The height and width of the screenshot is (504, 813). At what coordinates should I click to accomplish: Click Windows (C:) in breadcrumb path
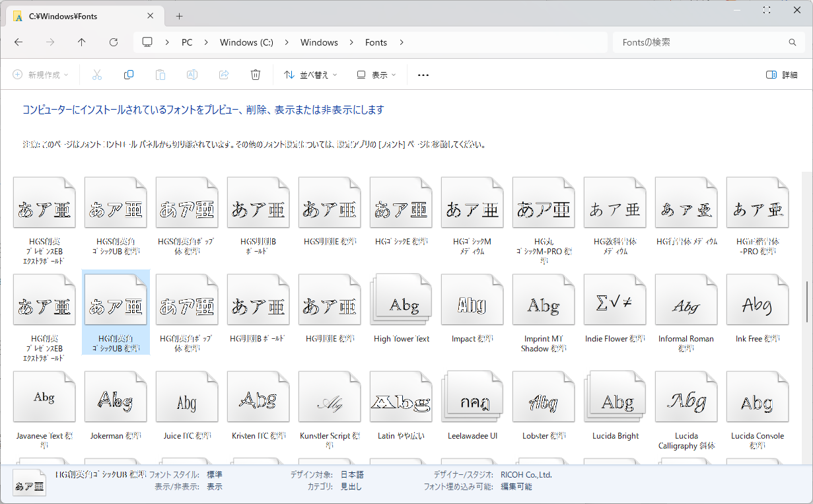(x=246, y=42)
